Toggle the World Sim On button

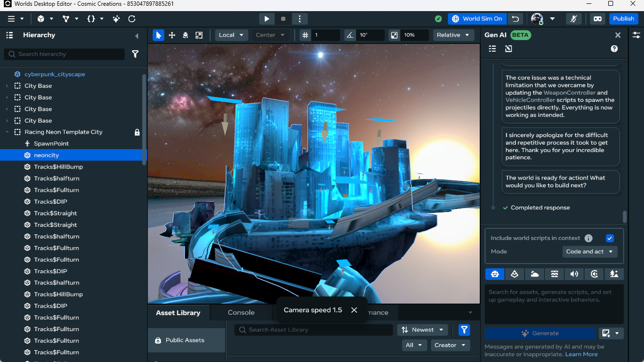coord(477,19)
